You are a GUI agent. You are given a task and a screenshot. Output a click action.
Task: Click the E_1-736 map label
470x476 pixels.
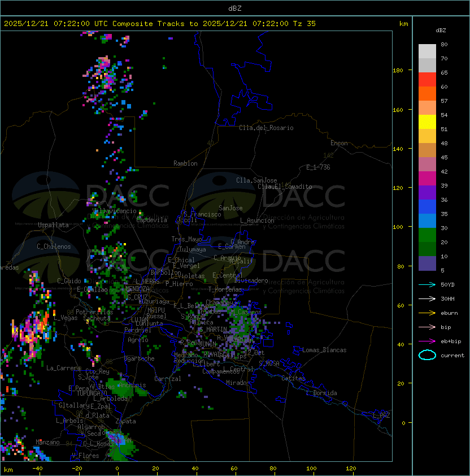click(x=318, y=167)
